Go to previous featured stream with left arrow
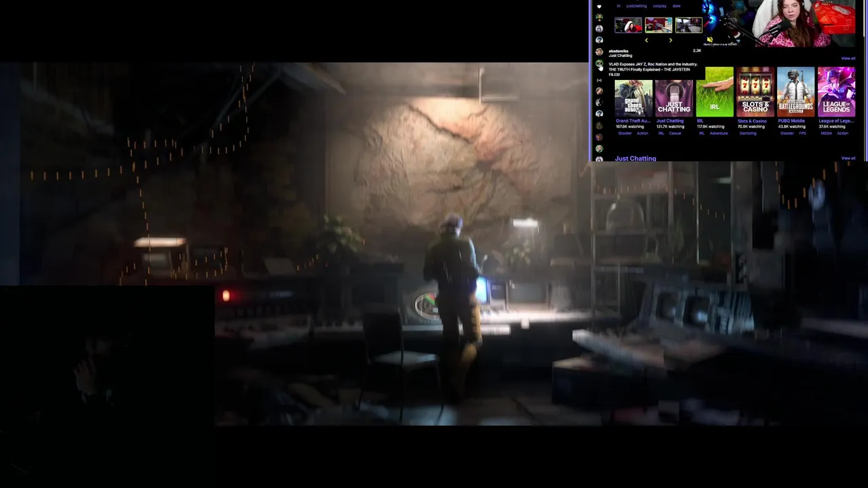The image size is (868, 488). pos(646,40)
